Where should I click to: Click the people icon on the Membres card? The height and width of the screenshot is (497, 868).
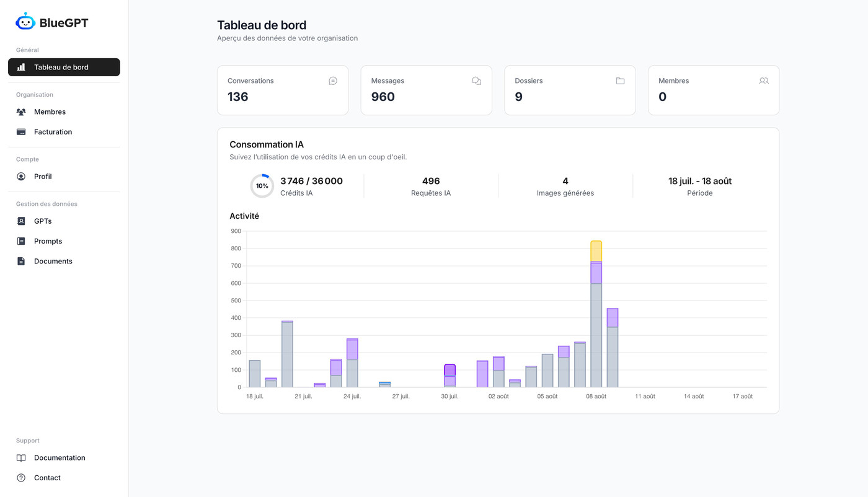[x=763, y=80]
